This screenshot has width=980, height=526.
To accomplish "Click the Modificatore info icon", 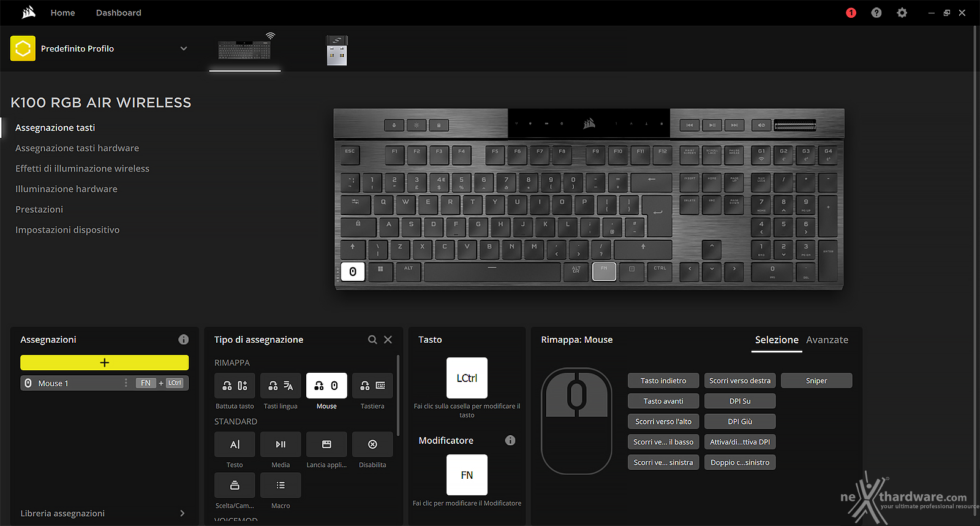I will click(x=510, y=440).
